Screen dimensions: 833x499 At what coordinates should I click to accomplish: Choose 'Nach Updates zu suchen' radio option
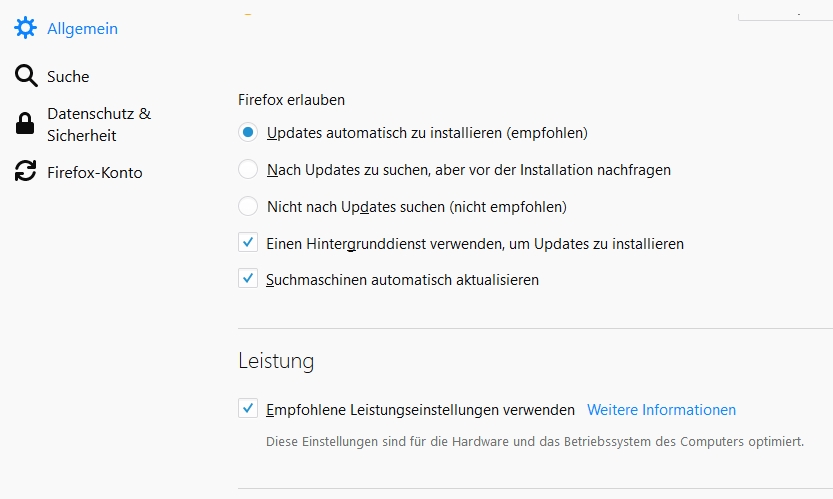(248, 170)
